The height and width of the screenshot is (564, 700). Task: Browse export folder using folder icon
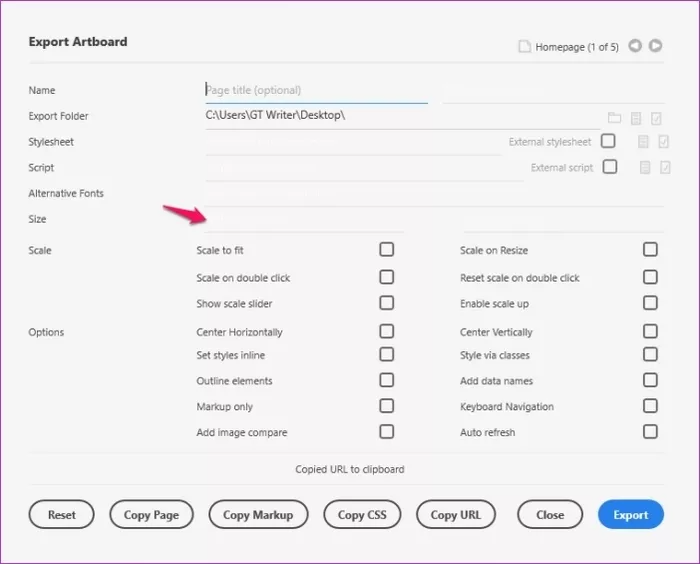[614, 118]
